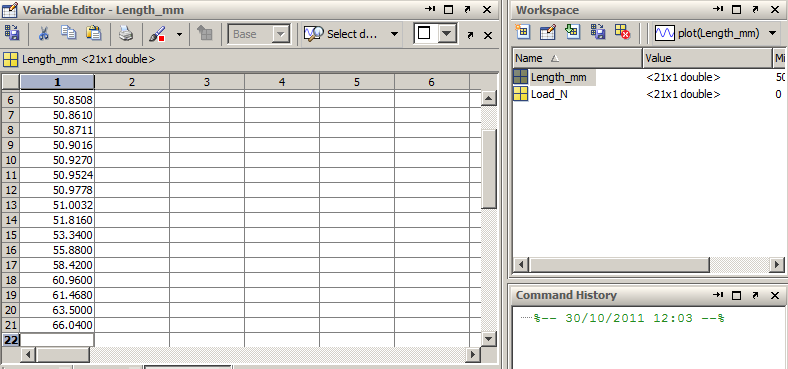788x369 pixels.
Task: Close the Length_mm variable document
Action: 487,35
